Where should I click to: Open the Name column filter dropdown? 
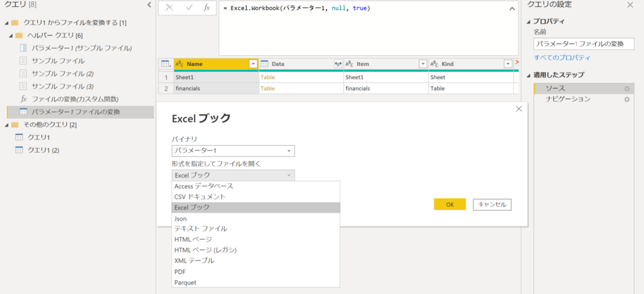(x=253, y=64)
